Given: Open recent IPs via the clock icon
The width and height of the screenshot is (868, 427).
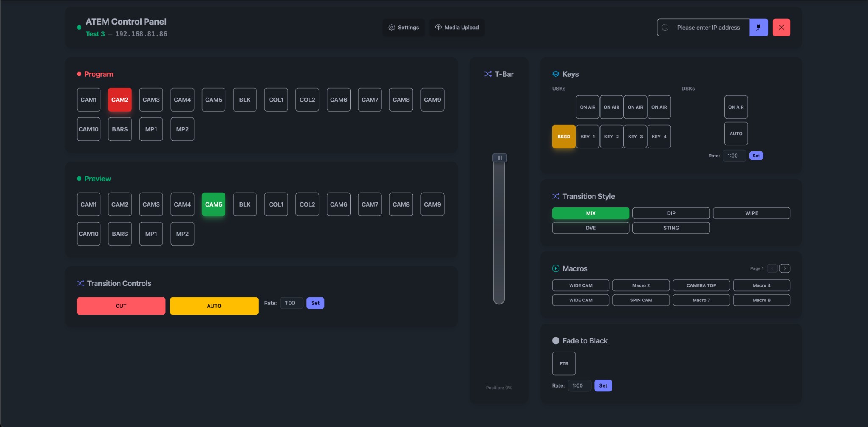Looking at the screenshot, I should (x=665, y=27).
